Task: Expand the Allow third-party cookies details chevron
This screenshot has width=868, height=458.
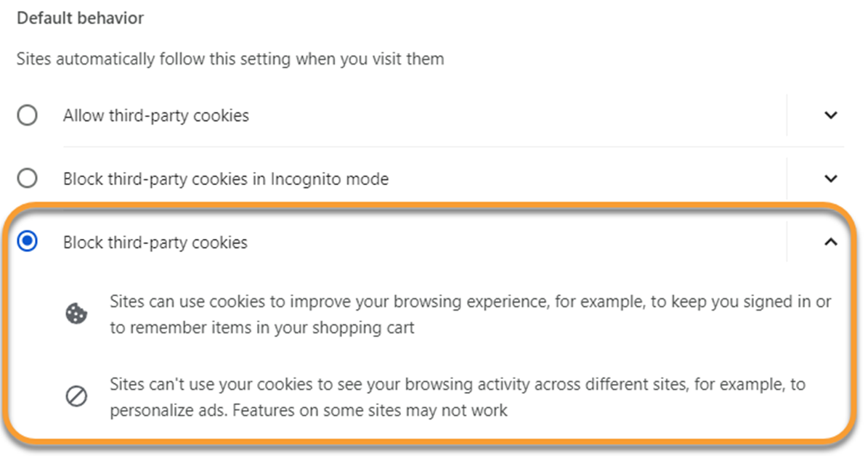Action: click(x=830, y=115)
